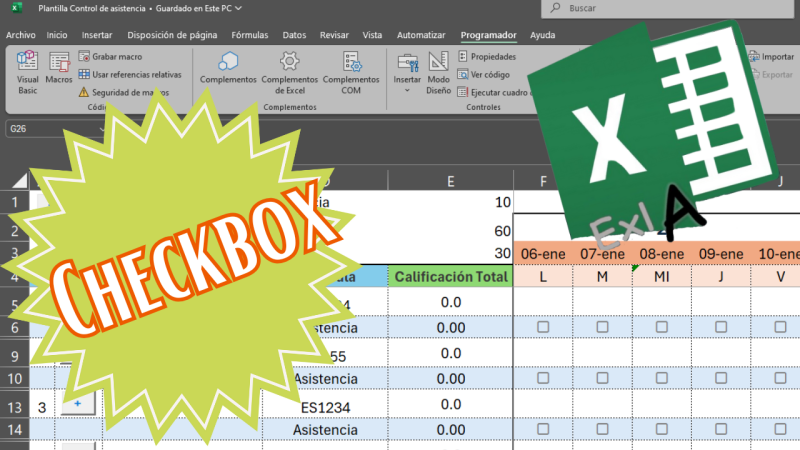The height and width of the screenshot is (450, 800).
Task: Select cell E1 containing 10
Action: point(451,203)
